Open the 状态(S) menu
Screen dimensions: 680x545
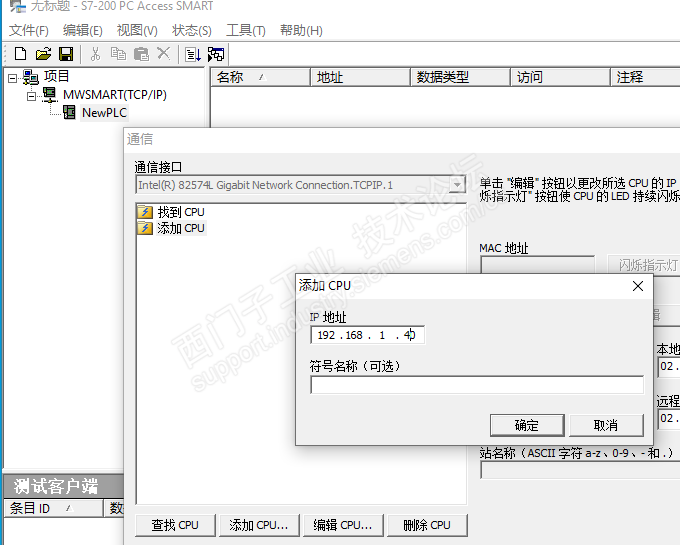click(192, 30)
